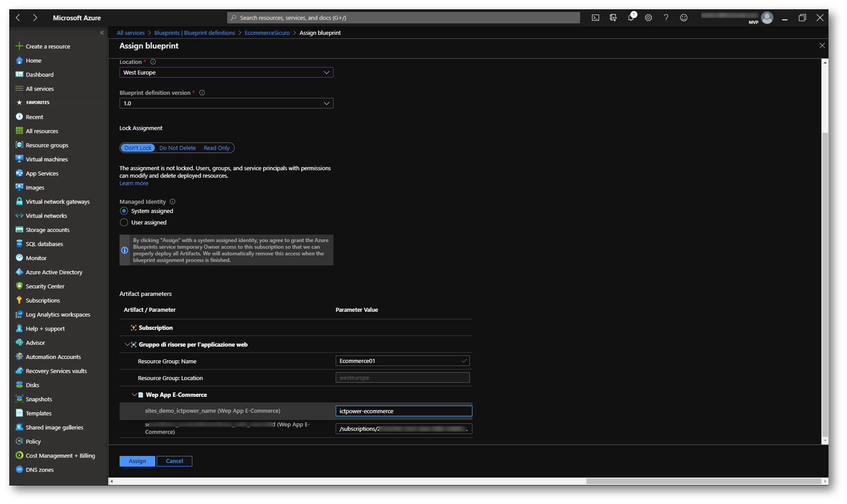
Task: Select Read Only lock option
Action: pos(216,148)
